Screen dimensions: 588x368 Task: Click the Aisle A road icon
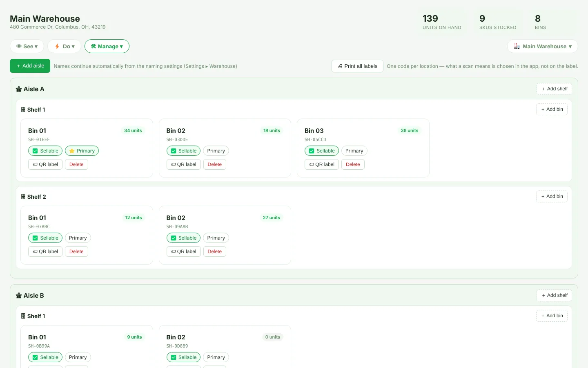pyautogui.click(x=19, y=89)
